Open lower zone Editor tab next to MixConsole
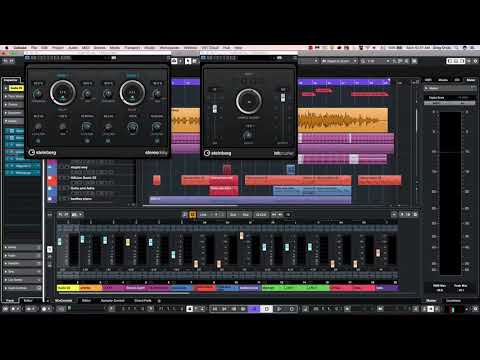The width and height of the screenshot is (480, 360). [x=86, y=301]
